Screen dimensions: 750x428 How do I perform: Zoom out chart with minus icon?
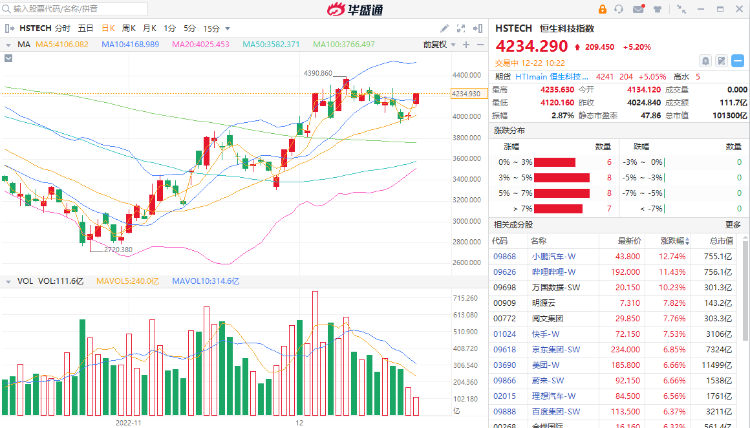click(480, 44)
